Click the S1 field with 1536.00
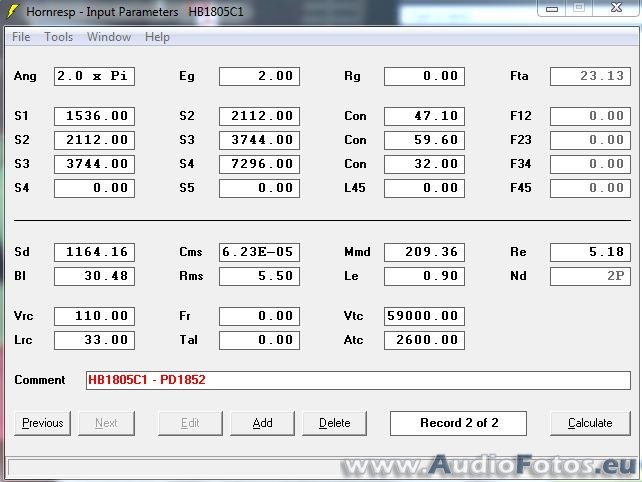Image resolution: width=642 pixels, height=482 pixels. 94,116
